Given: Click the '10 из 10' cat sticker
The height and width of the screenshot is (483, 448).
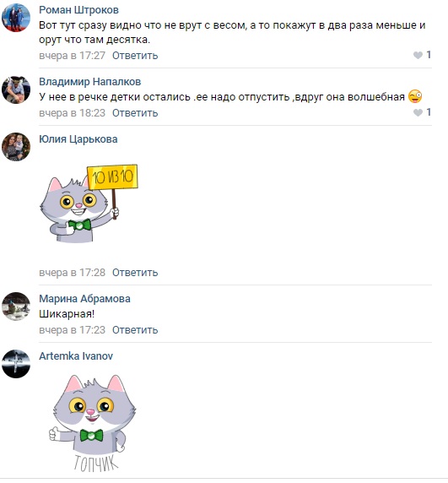Looking at the screenshot, I should pyautogui.click(x=89, y=204).
